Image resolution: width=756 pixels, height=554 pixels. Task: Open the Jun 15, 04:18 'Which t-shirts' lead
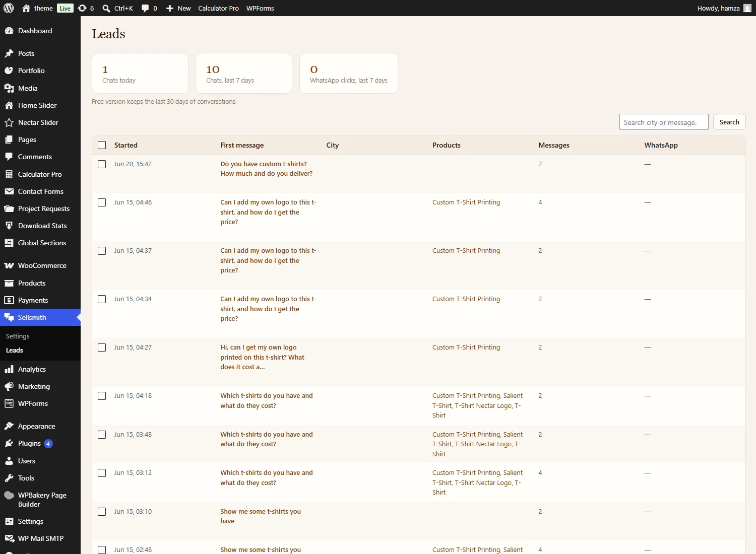[267, 400]
